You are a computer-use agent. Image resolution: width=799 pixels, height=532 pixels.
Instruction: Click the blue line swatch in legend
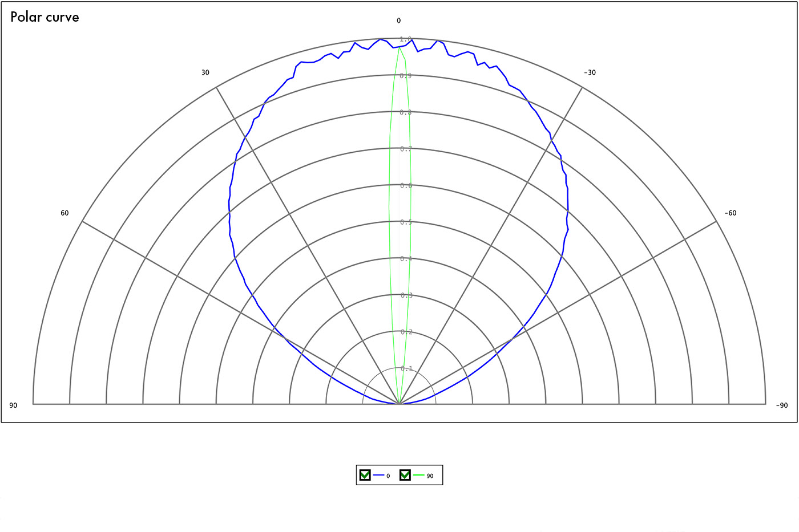[x=378, y=476]
